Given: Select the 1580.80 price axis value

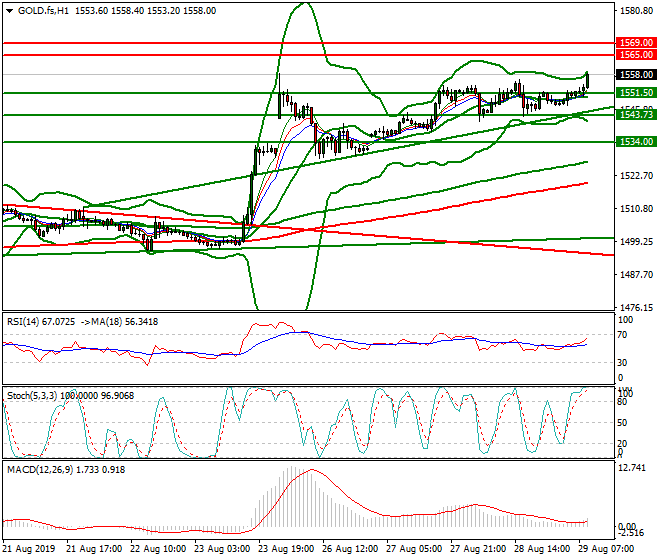Looking at the screenshot, I should (x=636, y=11).
